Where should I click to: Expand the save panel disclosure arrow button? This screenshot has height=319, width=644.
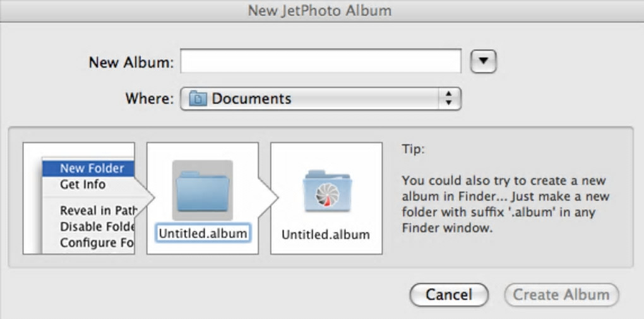click(x=484, y=61)
